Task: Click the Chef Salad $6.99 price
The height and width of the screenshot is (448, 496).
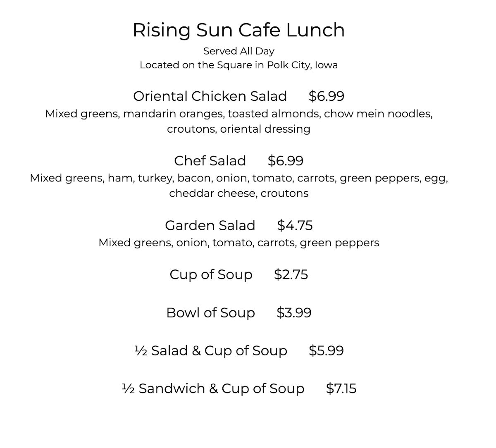Action: click(285, 161)
